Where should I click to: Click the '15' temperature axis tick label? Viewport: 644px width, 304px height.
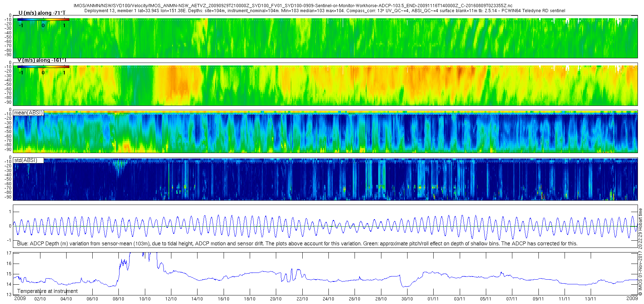click(x=9, y=274)
